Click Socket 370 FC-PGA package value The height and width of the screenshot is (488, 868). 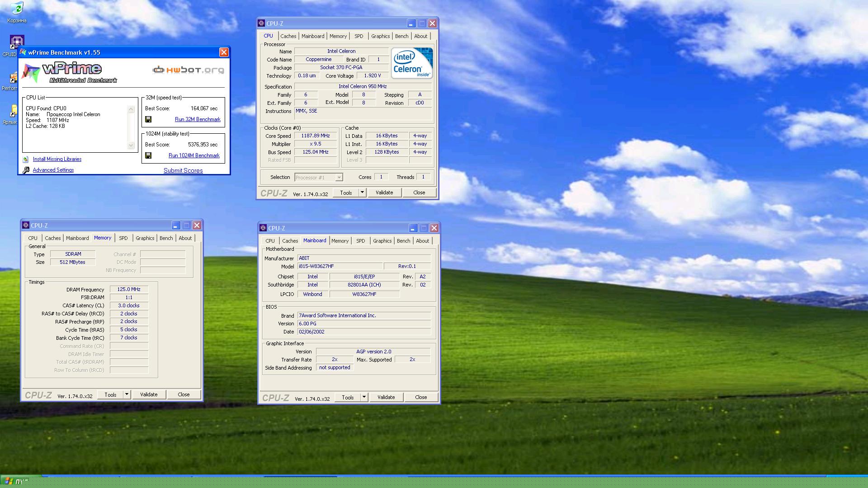click(x=341, y=67)
